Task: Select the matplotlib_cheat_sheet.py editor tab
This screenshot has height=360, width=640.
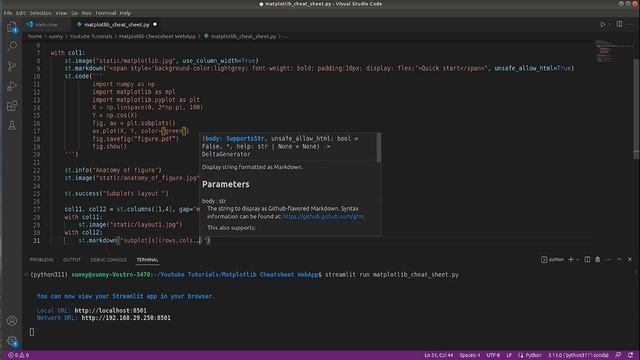Action: 116,24
